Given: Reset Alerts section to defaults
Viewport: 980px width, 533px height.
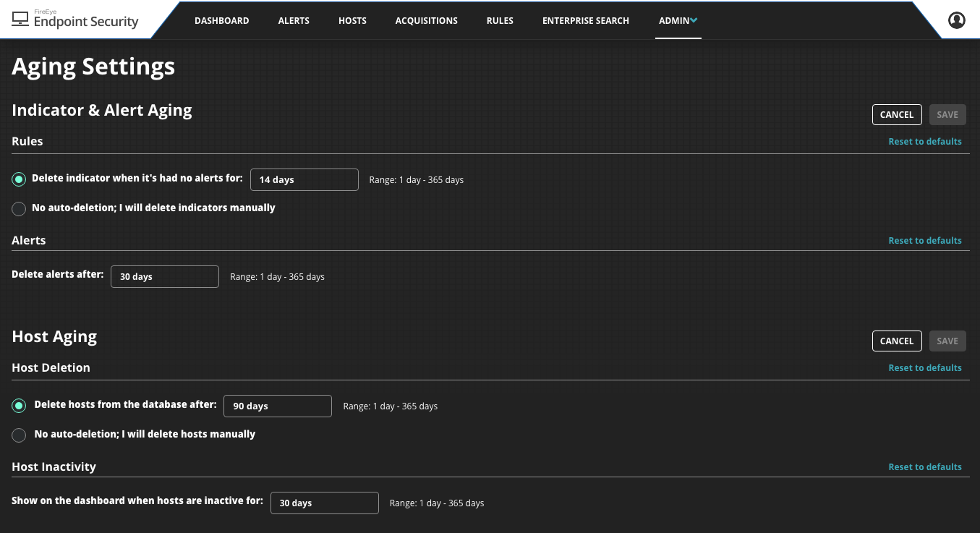Looking at the screenshot, I should pyautogui.click(x=925, y=240).
